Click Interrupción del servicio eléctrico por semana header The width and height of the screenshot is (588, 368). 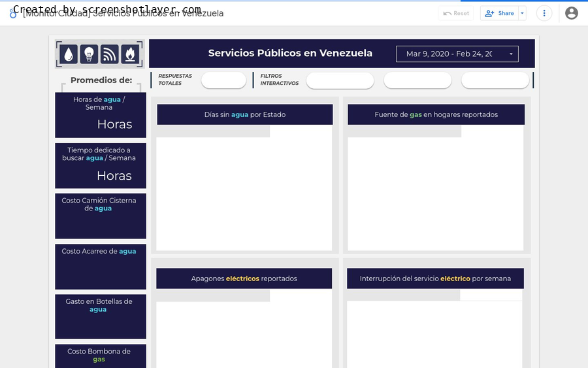coord(435,278)
